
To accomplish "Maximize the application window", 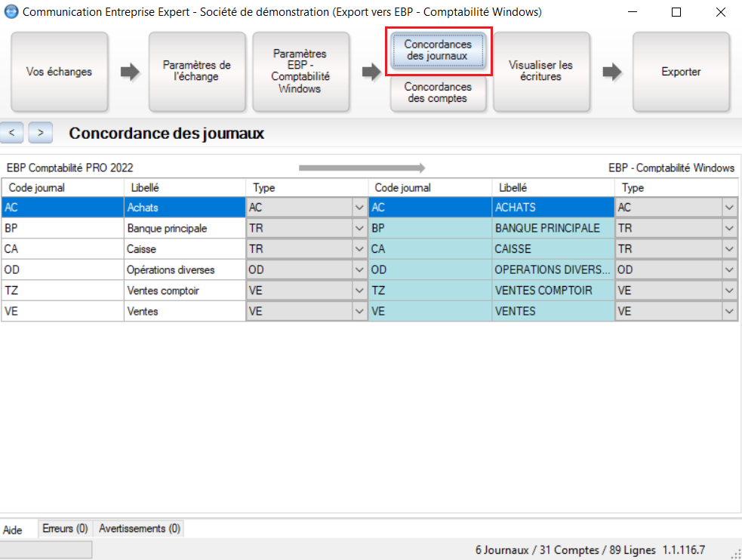I will pyautogui.click(x=676, y=12).
